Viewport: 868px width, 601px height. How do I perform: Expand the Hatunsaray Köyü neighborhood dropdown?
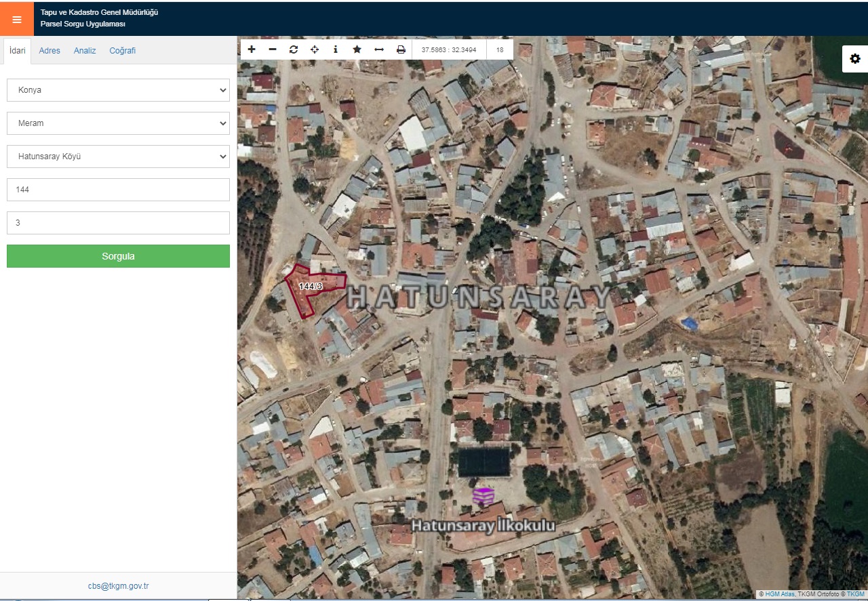pos(118,157)
